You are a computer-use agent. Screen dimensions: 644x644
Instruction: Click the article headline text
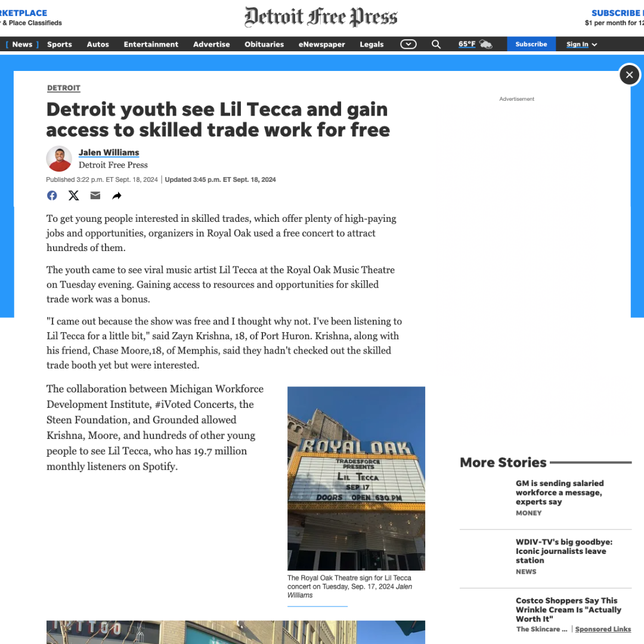point(218,119)
